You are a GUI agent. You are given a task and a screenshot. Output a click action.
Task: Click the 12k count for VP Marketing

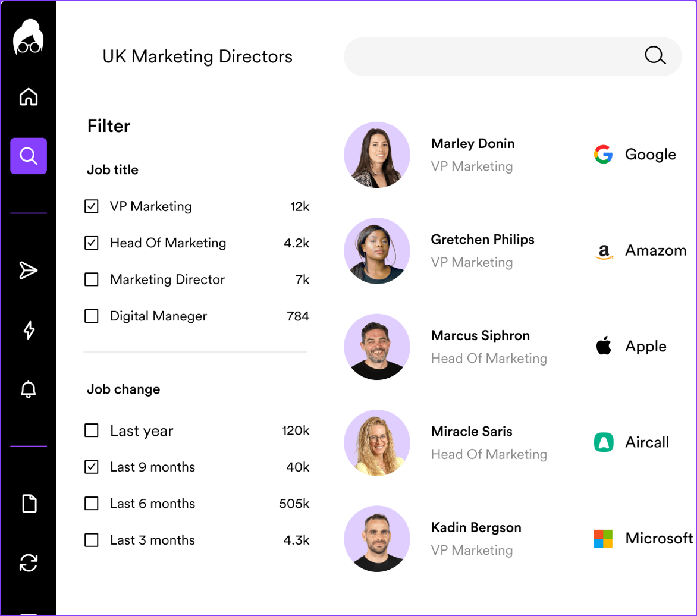[300, 207]
